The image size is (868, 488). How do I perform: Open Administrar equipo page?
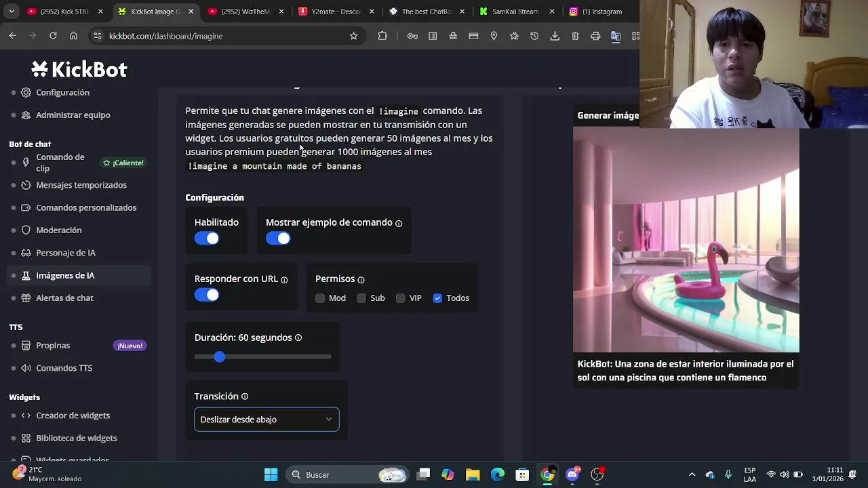(73, 115)
